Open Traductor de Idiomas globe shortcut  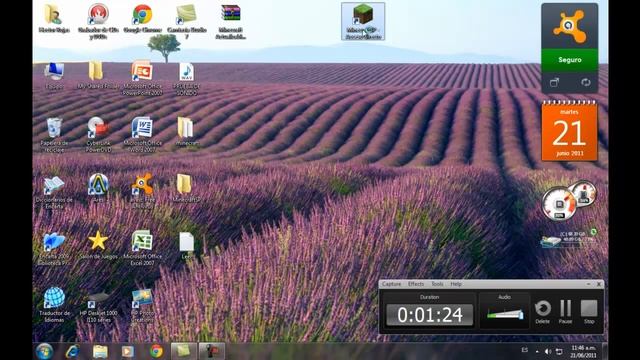tap(54, 304)
